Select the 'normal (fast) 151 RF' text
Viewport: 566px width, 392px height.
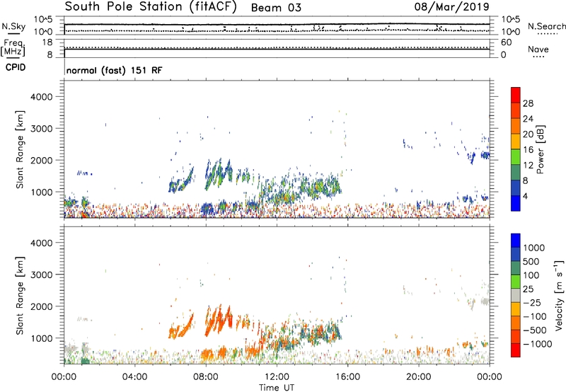pos(115,70)
